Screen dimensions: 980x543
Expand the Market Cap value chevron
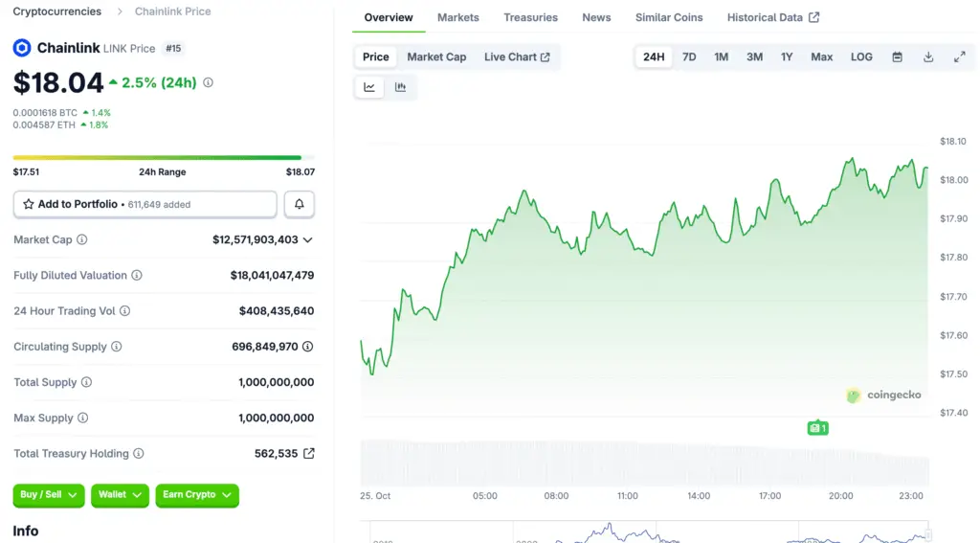(307, 239)
